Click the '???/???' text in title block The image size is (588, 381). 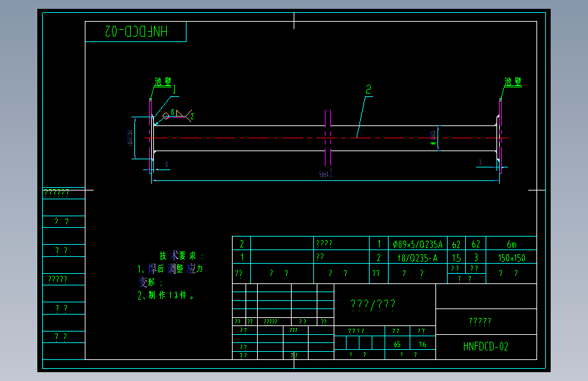[372, 304]
